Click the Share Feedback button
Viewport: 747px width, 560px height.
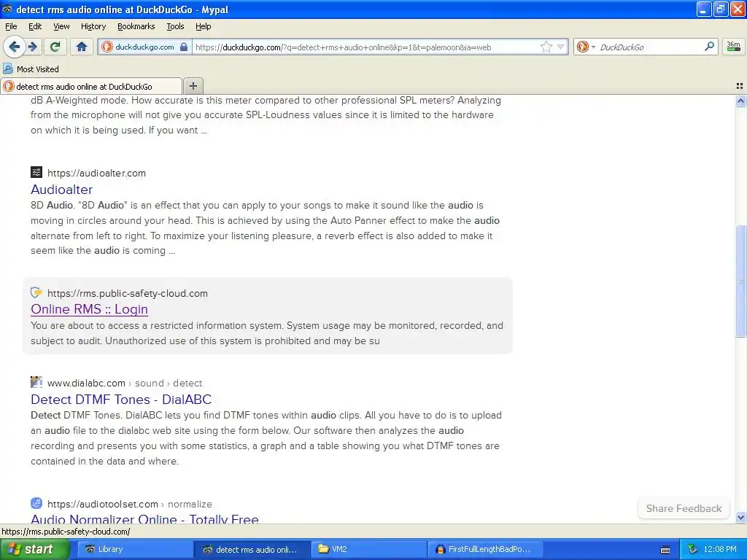(684, 508)
